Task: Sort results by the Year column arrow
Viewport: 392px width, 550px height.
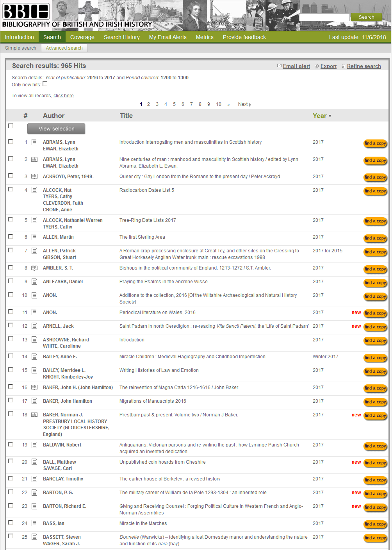Action: point(330,116)
